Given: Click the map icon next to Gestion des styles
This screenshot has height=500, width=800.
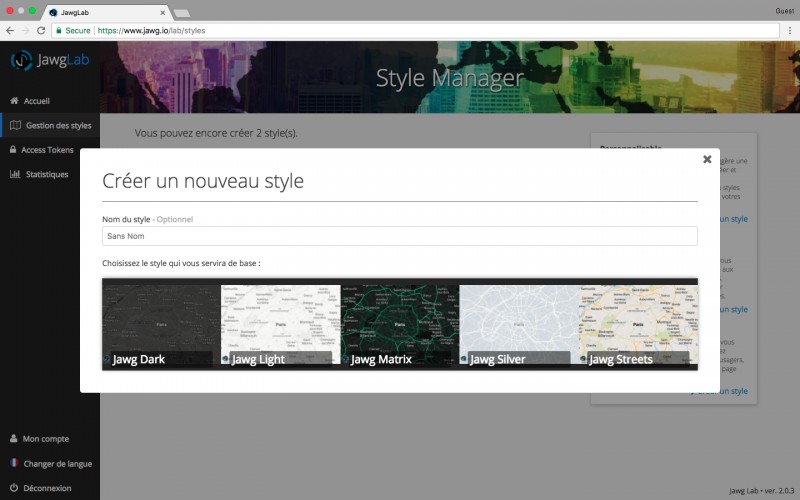Looking at the screenshot, I should [15, 125].
